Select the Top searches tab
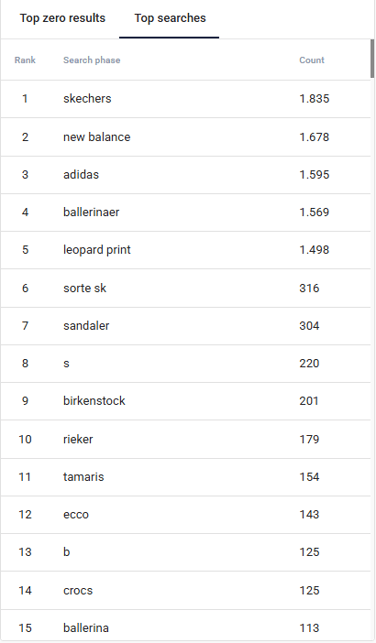This screenshot has height=643, width=376. [x=170, y=18]
